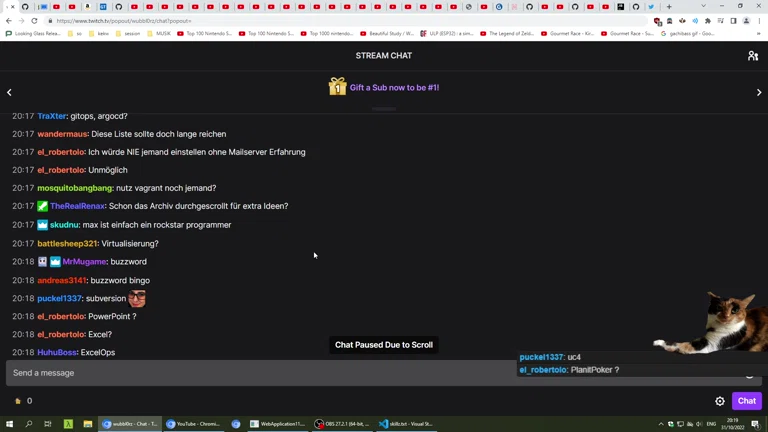The image size is (768, 432).
Task: Click MrMugame's crown badge
Action: point(55,262)
